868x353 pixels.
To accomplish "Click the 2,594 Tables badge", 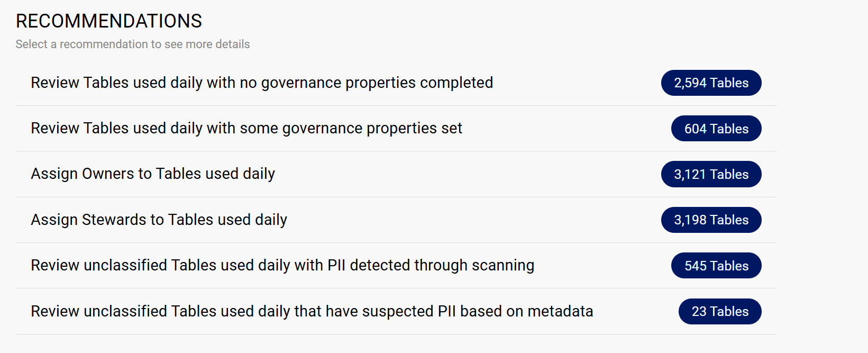I will coord(711,83).
